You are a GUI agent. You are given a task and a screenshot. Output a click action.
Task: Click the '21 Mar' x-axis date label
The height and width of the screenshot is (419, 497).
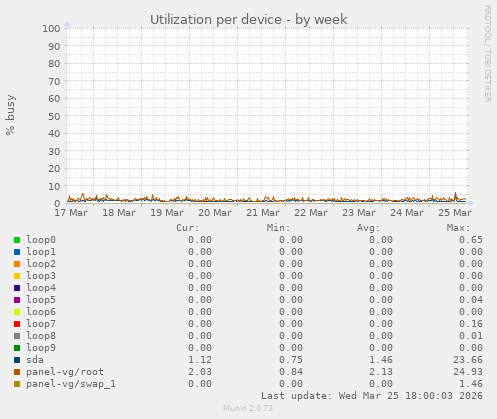click(x=263, y=213)
